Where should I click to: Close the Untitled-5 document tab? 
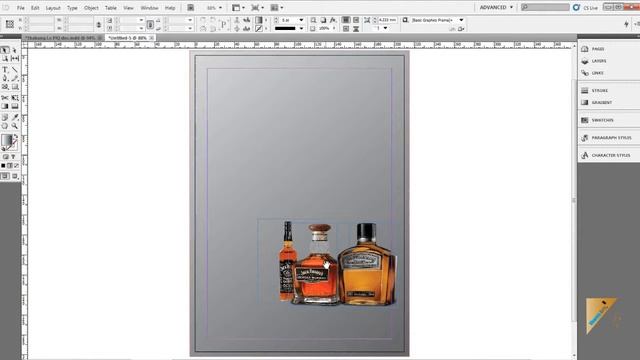(x=151, y=38)
